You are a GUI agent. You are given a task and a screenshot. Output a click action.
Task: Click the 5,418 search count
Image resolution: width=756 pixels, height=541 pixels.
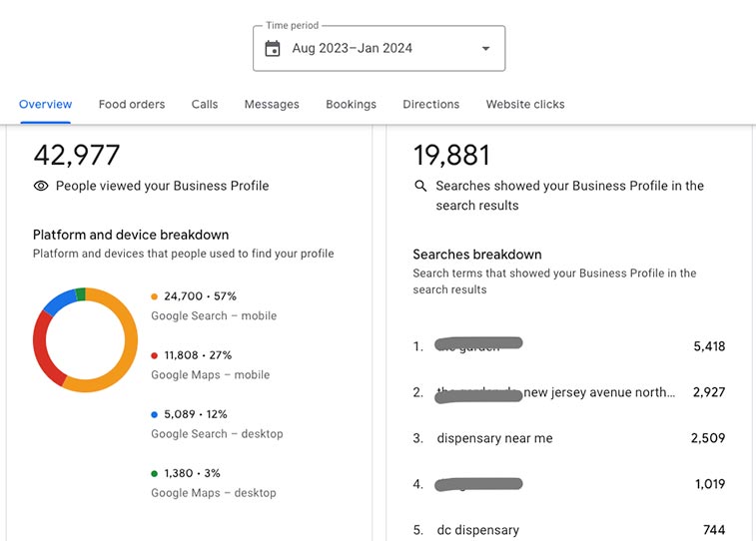[709, 346]
